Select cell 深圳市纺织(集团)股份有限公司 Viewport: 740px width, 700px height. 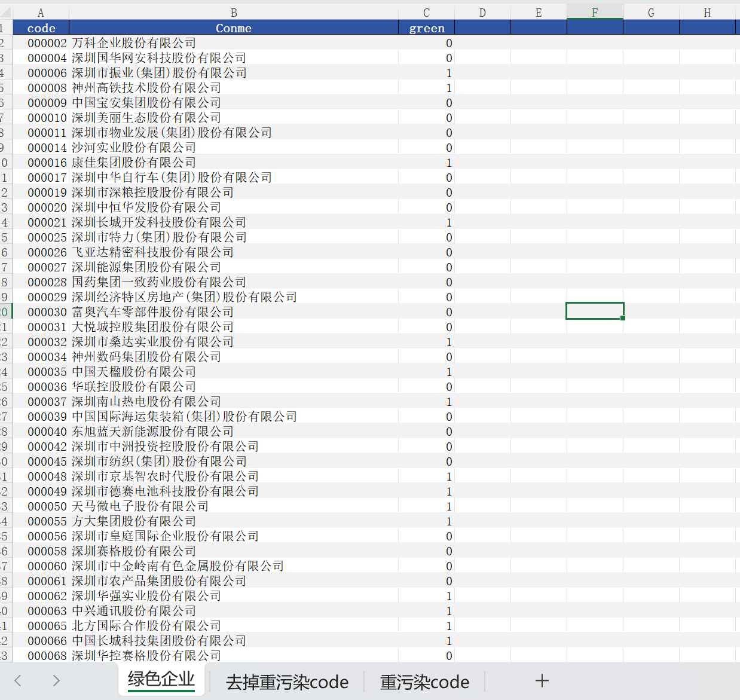point(234,461)
